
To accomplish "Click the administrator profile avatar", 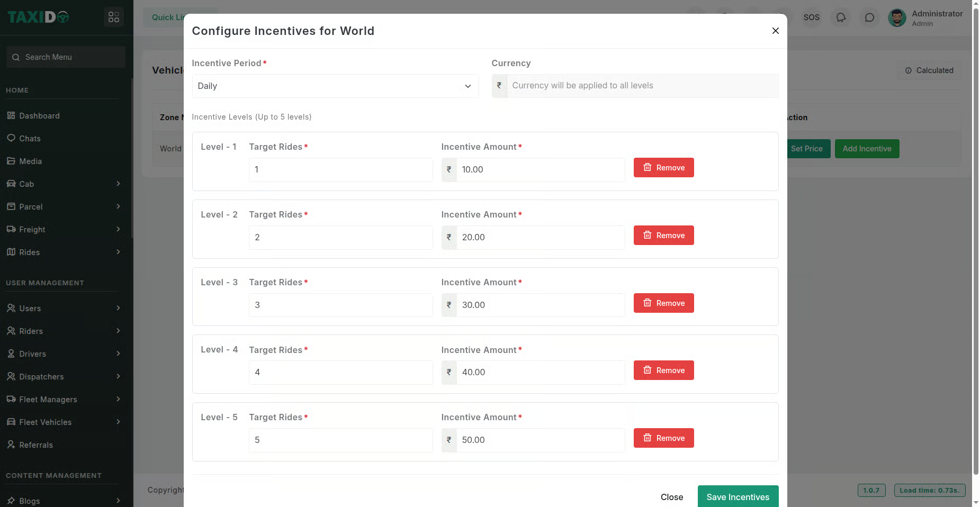I will (897, 18).
